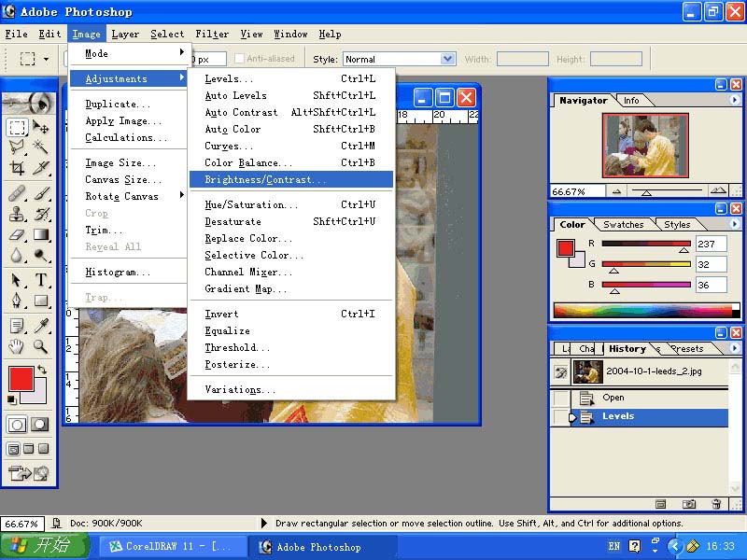This screenshot has width=747, height=560.
Task: Expand the Rotate Canvas submenu
Action: [x=123, y=196]
